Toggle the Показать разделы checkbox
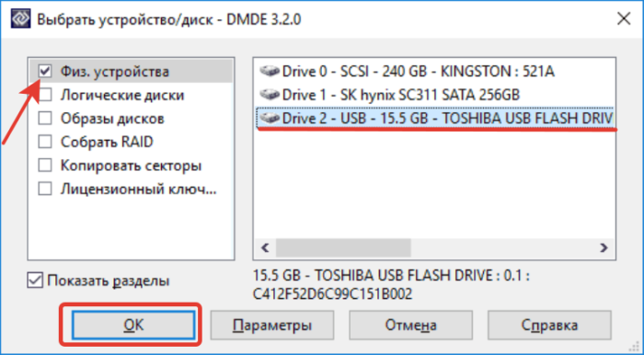Viewport: 644px width, 355px height. pyautogui.click(x=35, y=281)
